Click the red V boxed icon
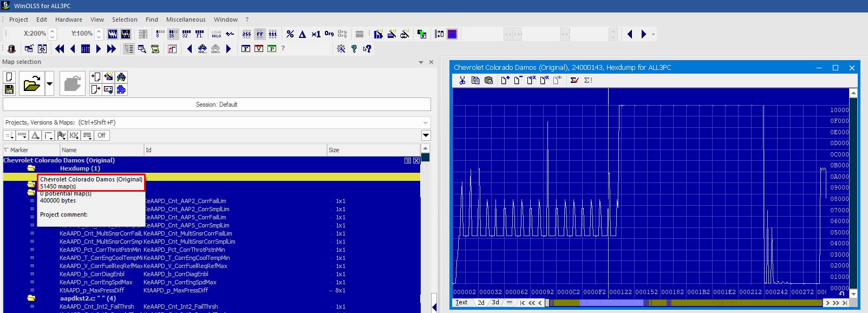 (259, 49)
